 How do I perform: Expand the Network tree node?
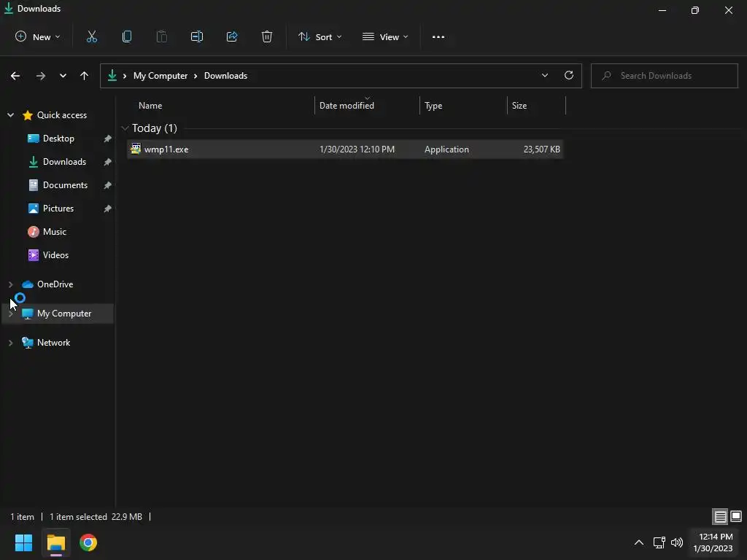coord(10,343)
